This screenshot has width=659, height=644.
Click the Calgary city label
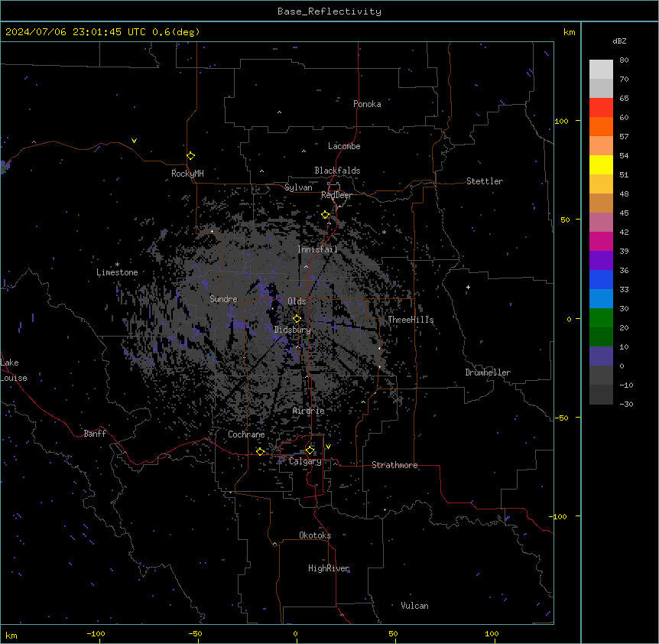[305, 461]
